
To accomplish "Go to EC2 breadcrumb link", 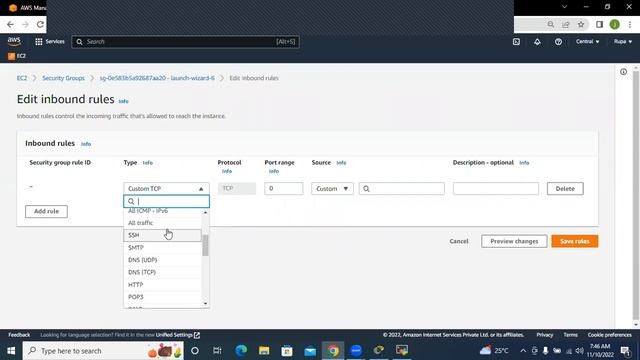I will (22, 78).
